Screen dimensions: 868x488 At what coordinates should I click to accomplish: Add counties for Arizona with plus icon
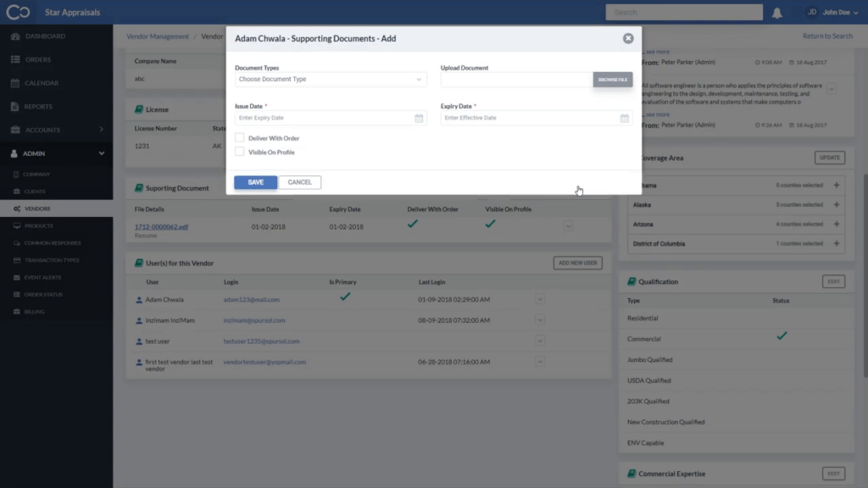coord(837,224)
